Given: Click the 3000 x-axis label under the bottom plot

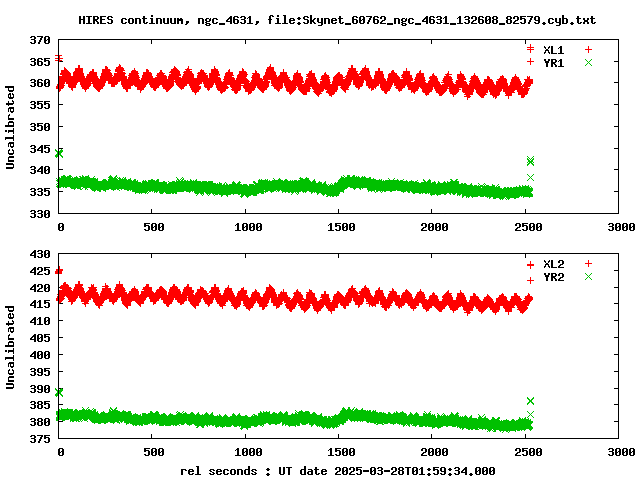Looking at the screenshot, I should click(621, 452).
